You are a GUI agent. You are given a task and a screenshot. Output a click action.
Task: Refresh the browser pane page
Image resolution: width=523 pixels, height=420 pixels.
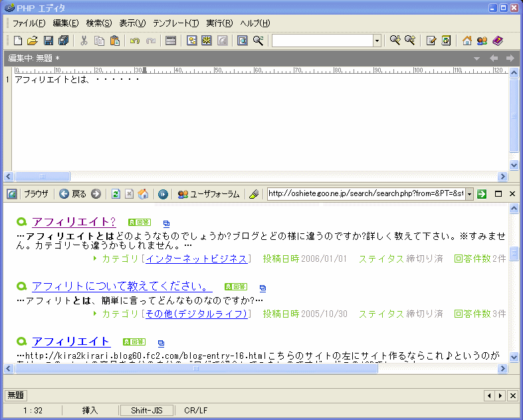pos(116,194)
